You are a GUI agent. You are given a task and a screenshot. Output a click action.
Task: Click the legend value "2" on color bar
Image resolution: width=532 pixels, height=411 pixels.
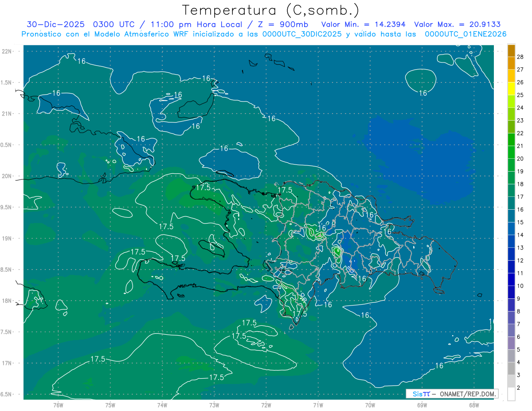click(519, 388)
